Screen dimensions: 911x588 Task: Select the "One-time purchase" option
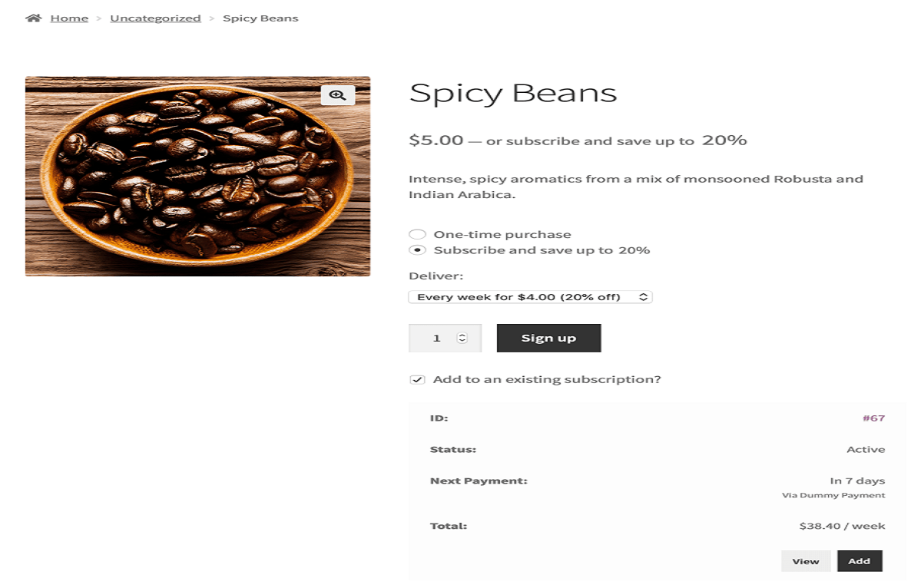[416, 233]
